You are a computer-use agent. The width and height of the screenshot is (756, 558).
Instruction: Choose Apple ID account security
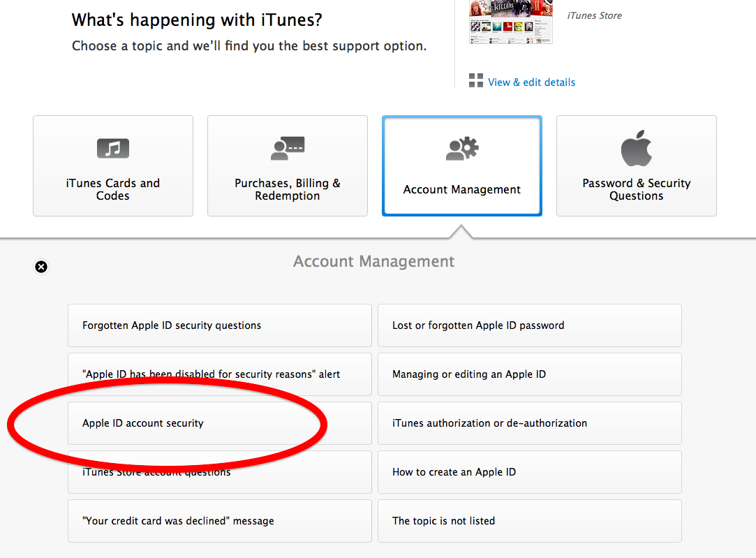coord(220,423)
